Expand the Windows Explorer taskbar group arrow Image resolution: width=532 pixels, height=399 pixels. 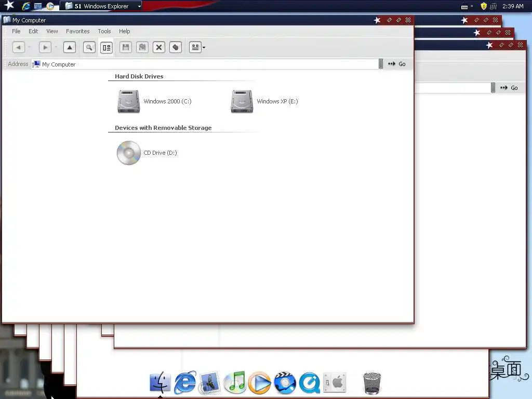(x=139, y=6)
